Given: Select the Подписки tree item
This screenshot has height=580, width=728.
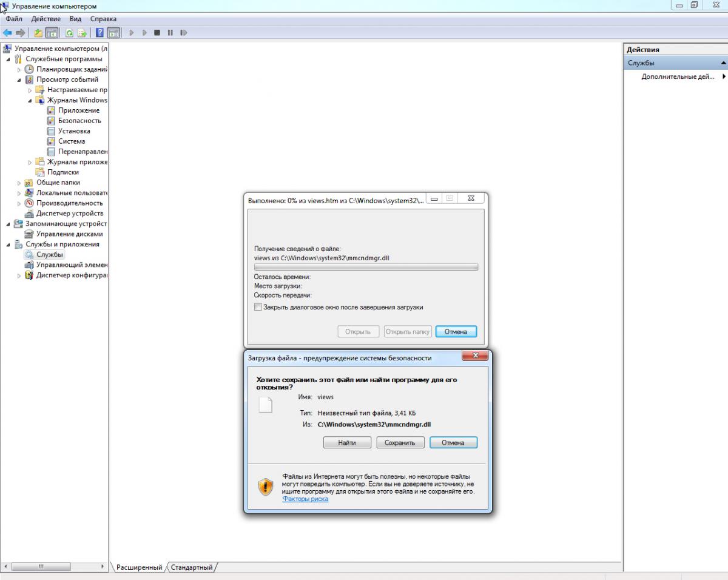Looking at the screenshot, I should (62, 172).
